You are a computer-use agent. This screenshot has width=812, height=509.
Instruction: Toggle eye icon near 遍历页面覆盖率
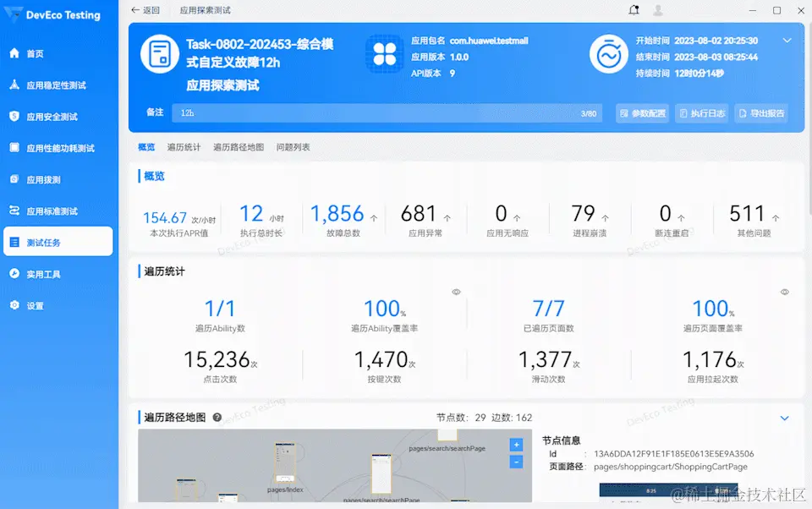click(785, 292)
